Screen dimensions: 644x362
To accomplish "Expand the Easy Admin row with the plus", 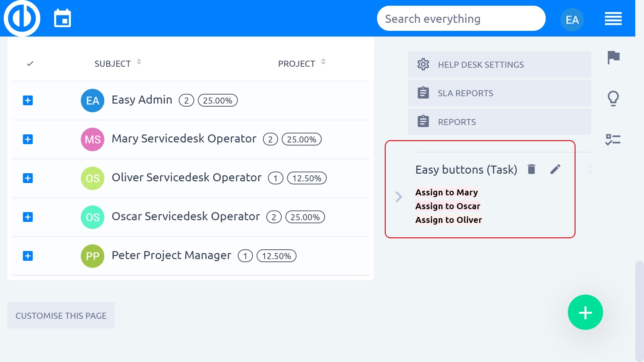I will pyautogui.click(x=28, y=101).
